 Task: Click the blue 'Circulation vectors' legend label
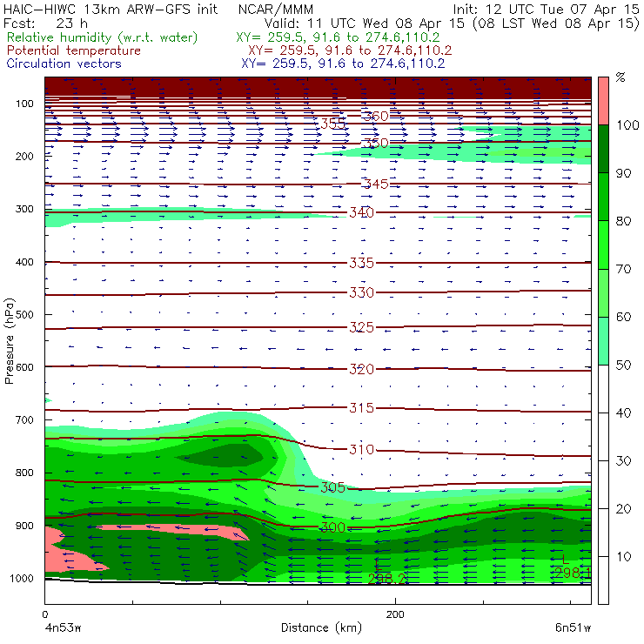click(x=64, y=64)
